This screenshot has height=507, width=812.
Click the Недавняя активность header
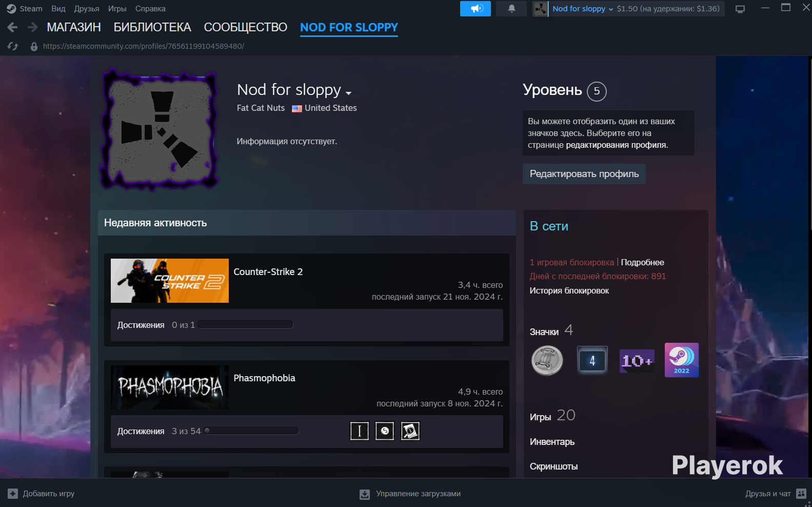click(307, 223)
